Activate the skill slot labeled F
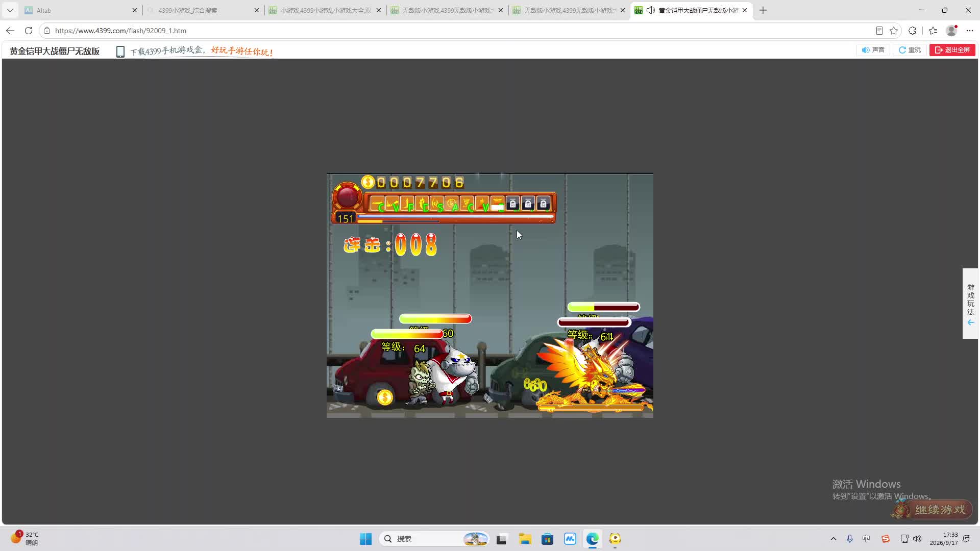 [x=407, y=204]
